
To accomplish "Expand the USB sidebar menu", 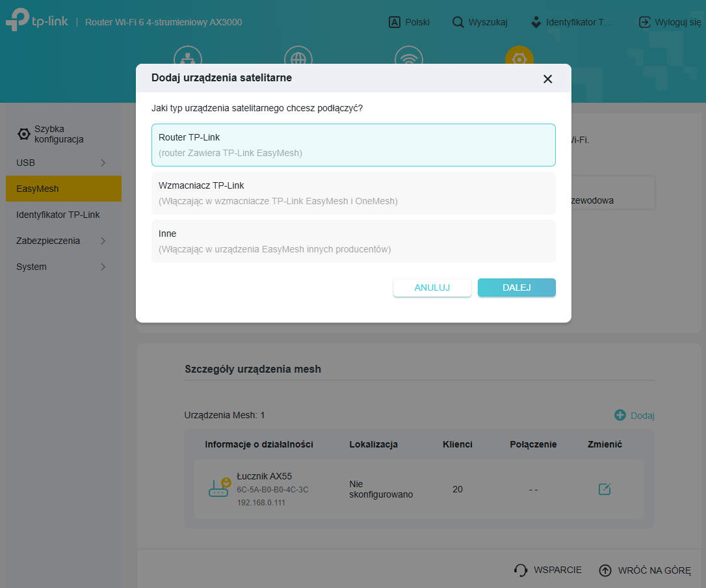I will click(x=64, y=163).
